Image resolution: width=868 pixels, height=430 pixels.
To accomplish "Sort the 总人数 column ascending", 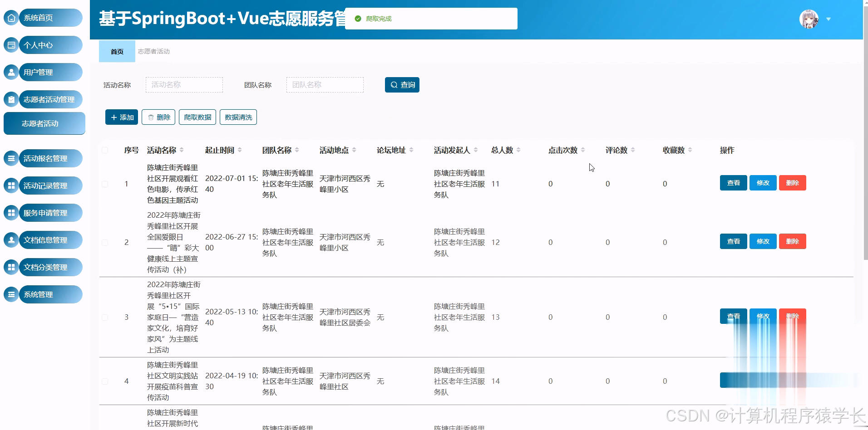I will click(518, 148).
